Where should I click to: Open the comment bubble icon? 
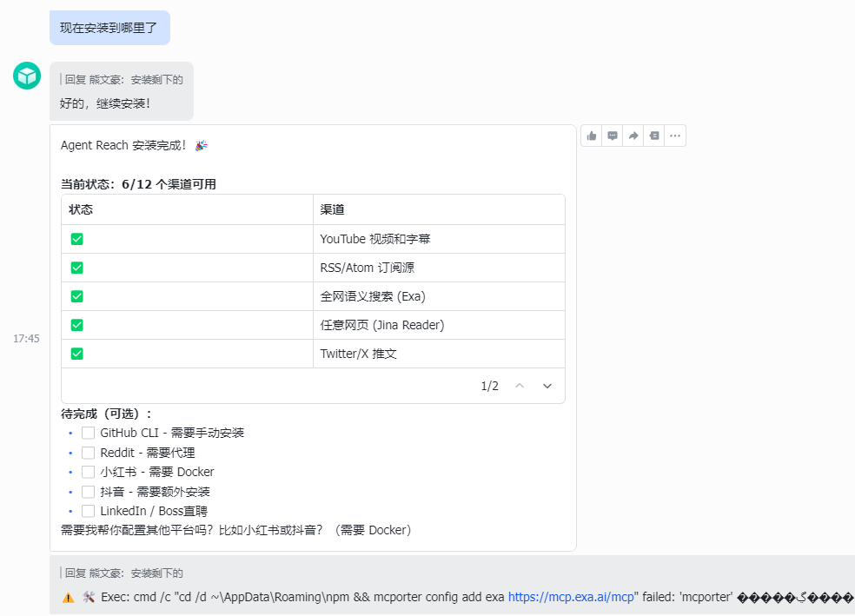click(x=612, y=135)
